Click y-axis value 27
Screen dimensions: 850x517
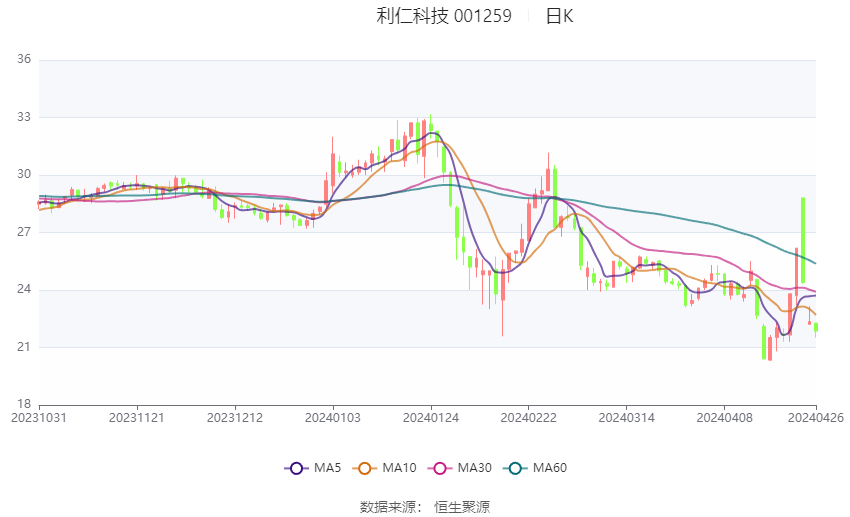click(24, 232)
